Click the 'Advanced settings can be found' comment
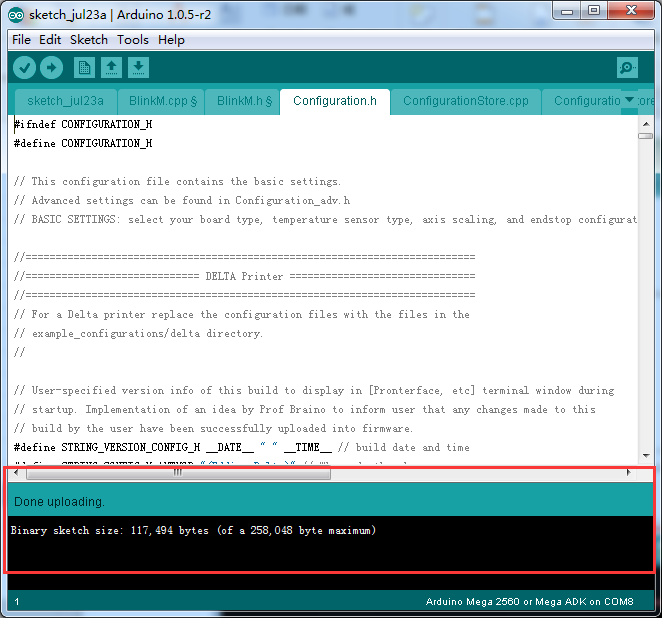This screenshot has height=618, width=662. point(182,201)
